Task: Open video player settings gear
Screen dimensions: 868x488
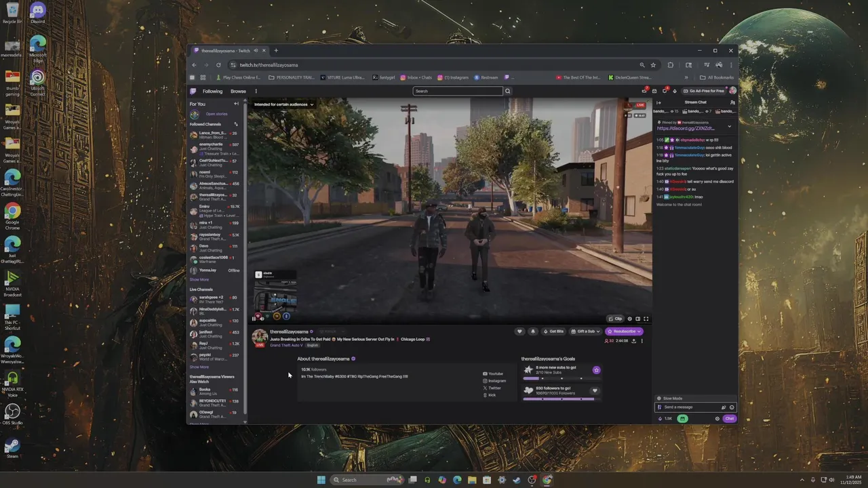Action: [x=629, y=319]
